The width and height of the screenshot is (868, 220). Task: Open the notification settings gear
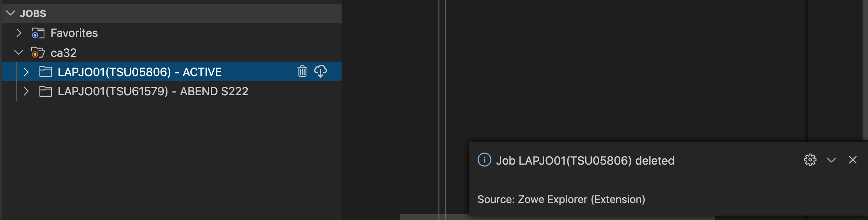(810, 160)
